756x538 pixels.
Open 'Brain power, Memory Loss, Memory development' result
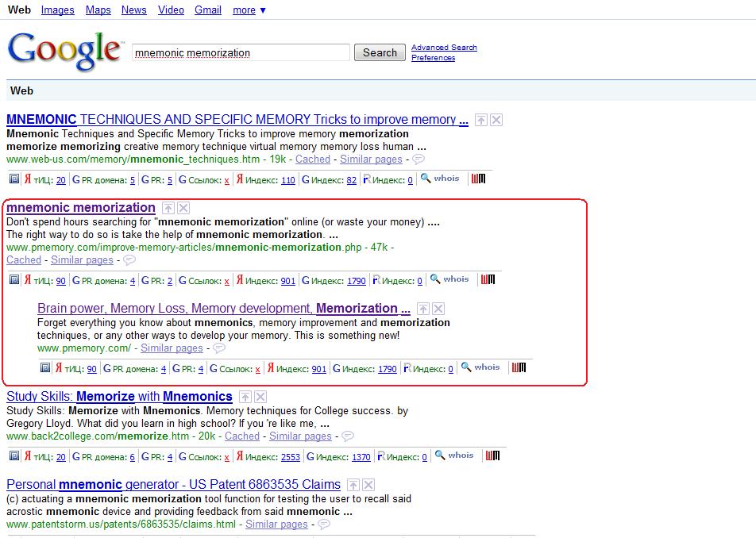pyautogui.click(x=224, y=308)
